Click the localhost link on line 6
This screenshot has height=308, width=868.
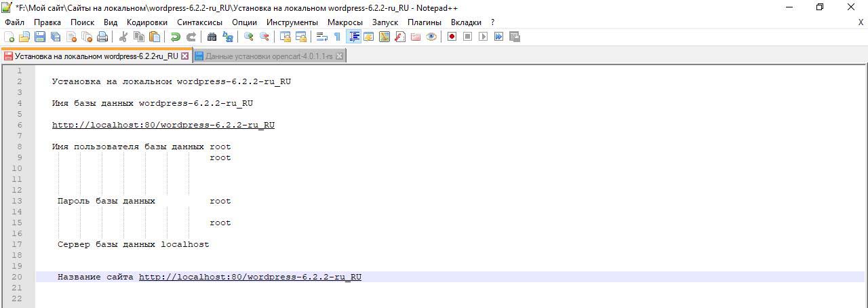(x=163, y=125)
